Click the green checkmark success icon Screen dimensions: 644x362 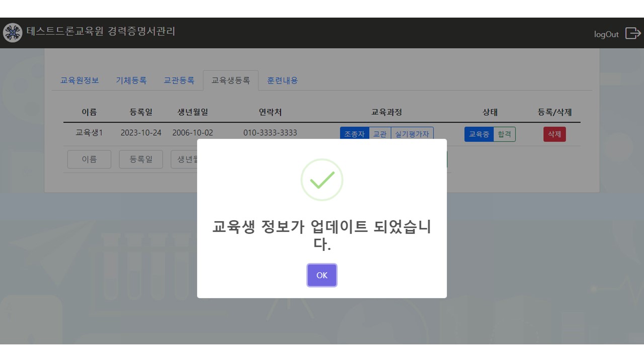click(x=322, y=180)
